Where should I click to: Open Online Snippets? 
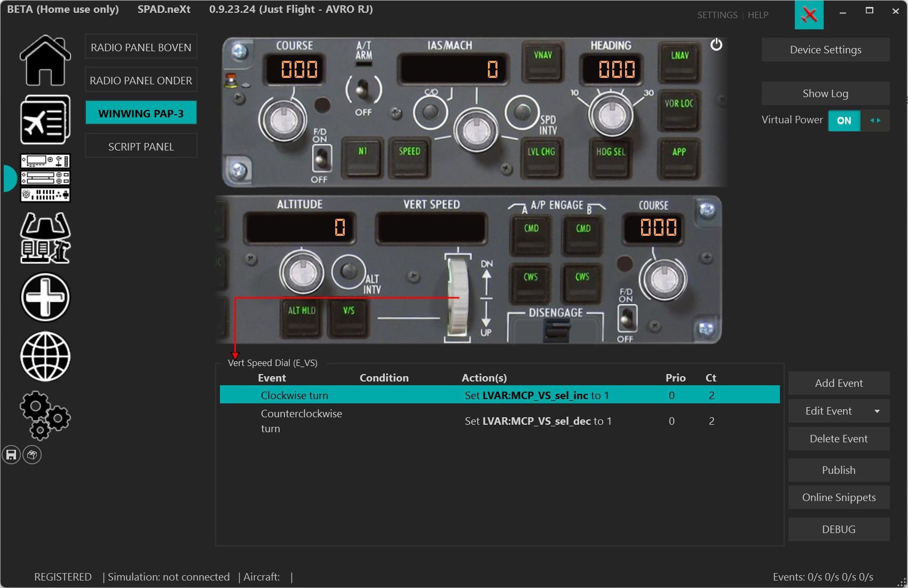pyautogui.click(x=839, y=497)
